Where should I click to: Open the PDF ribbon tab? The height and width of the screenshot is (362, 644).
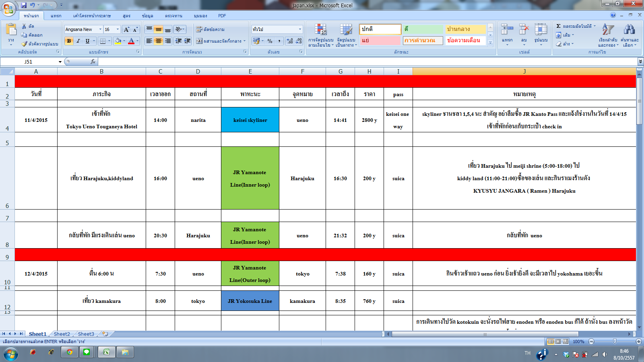tap(222, 16)
